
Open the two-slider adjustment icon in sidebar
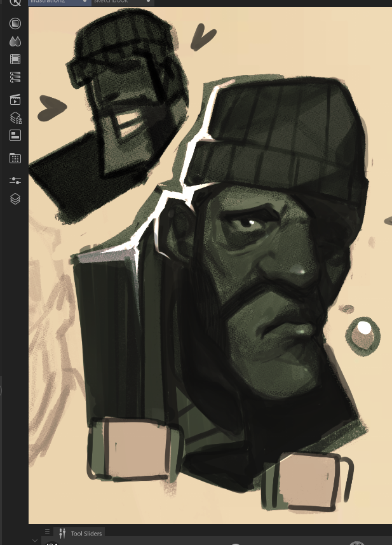pos(15,180)
